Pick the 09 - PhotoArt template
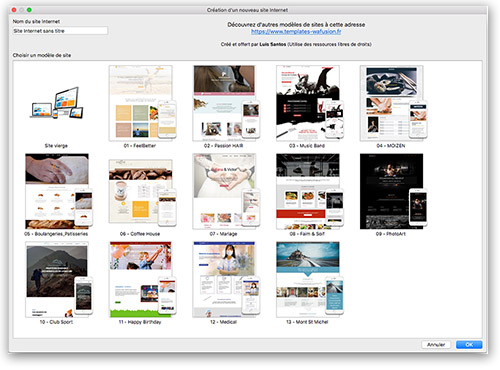This screenshot has height=370, width=500. 393,191
